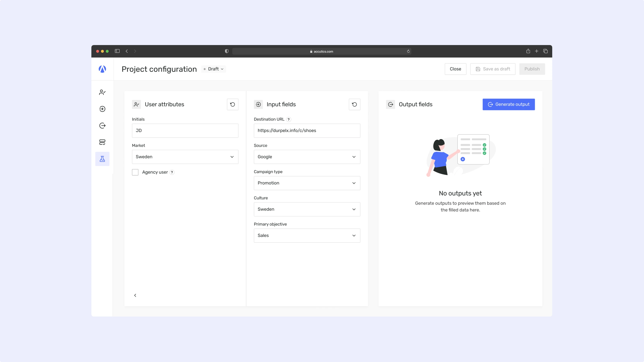Image resolution: width=644 pixels, height=362 pixels.
Task: Open input fields sidebar icon
Action: coord(102,109)
